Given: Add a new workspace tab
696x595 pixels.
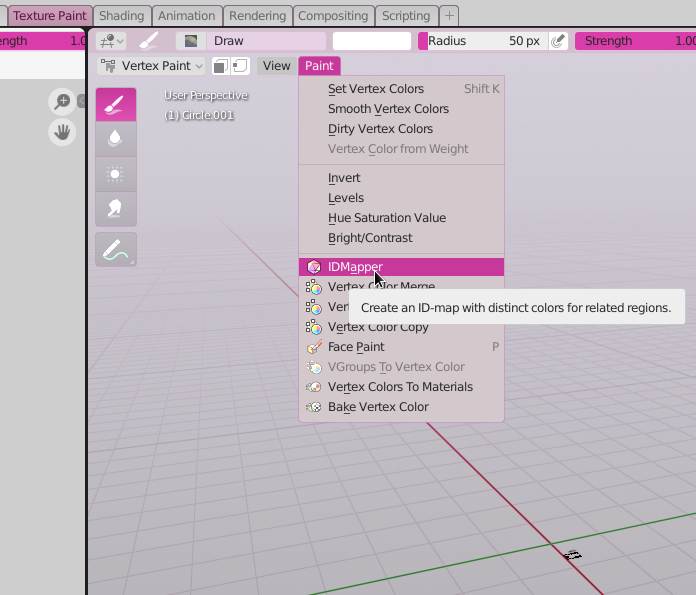Looking at the screenshot, I should coord(449,16).
